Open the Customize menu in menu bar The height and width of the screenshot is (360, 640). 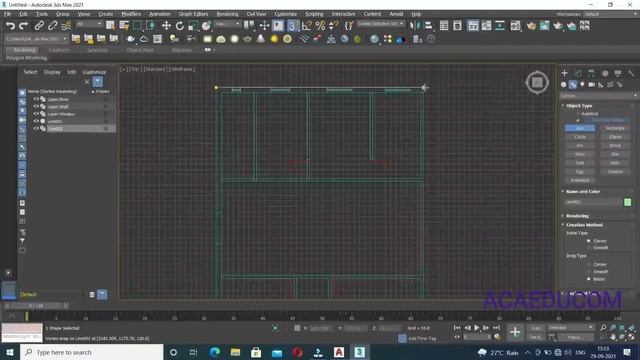pyautogui.click(x=285, y=14)
